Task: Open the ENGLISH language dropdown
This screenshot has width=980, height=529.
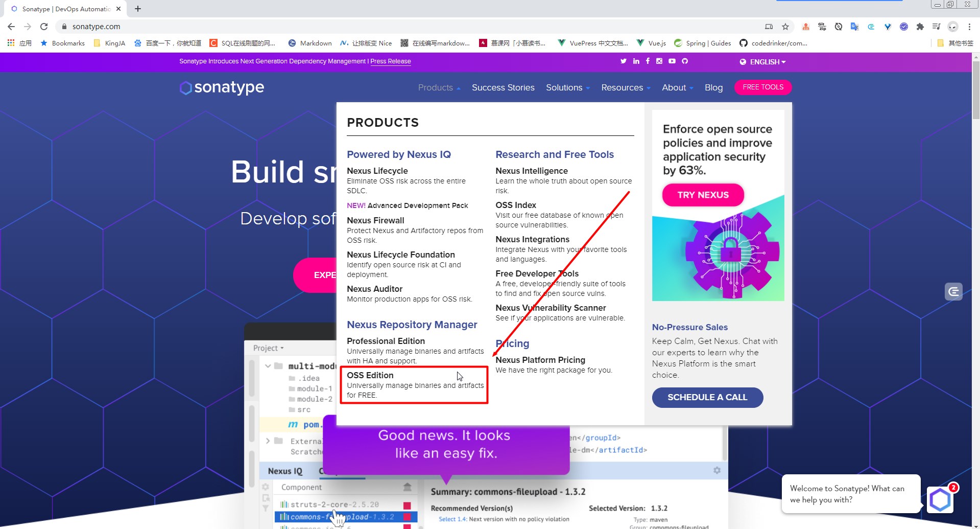Action: click(763, 62)
